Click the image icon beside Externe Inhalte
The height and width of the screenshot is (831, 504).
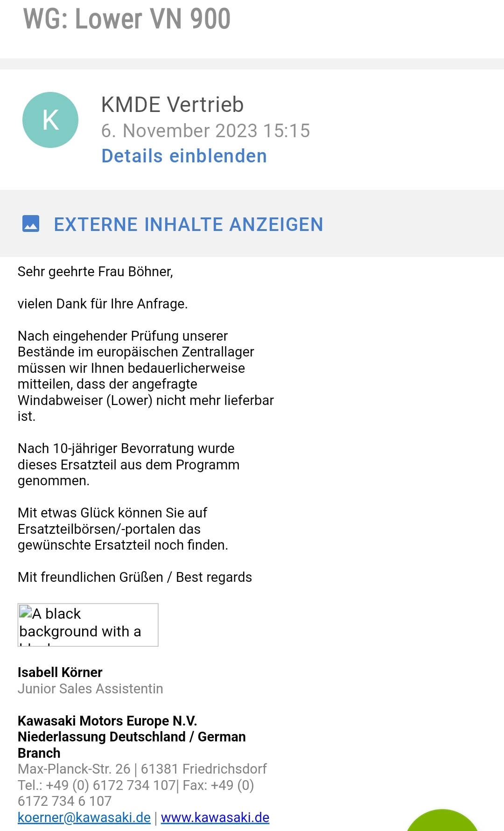(x=31, y=224)
